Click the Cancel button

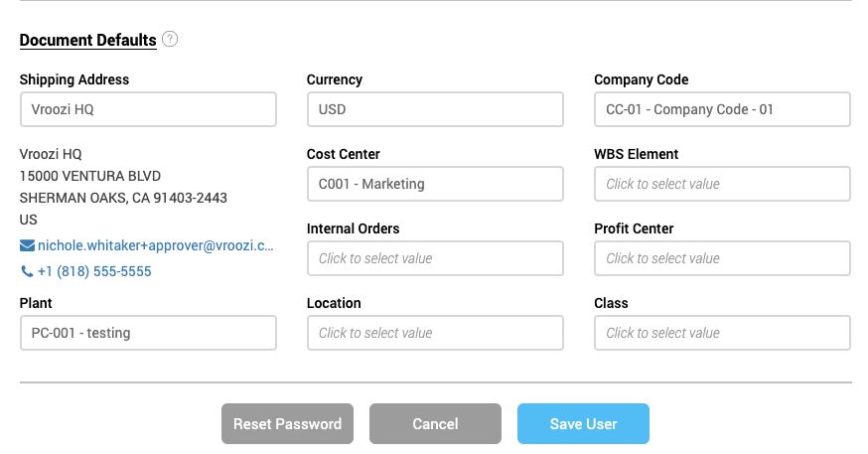click(x=435, y=423)
